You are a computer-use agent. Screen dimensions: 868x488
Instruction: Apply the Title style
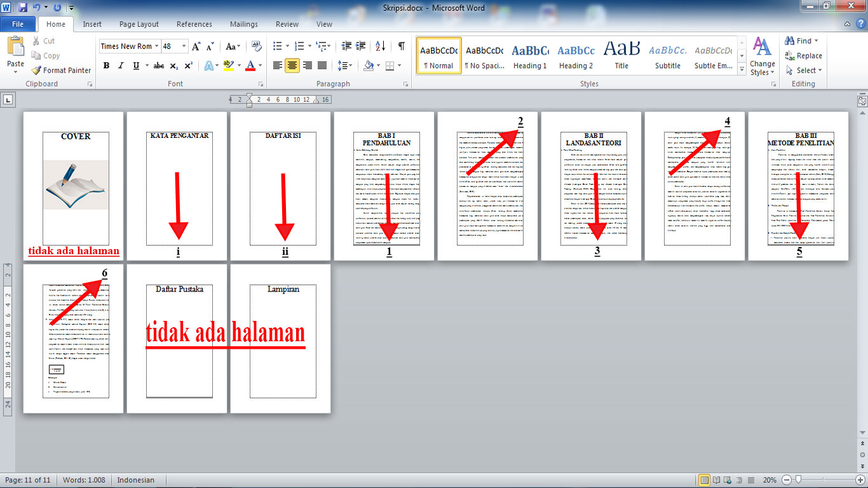pos(621,56)
